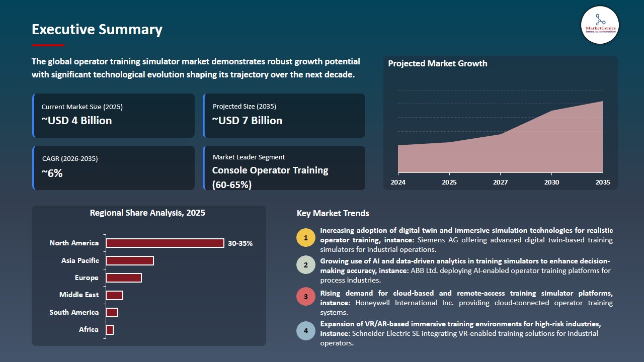The width and height of the screenshot is (644, 362).
Task: Click the Siemens AG digital twin trend text
Action: pos(466,240)
